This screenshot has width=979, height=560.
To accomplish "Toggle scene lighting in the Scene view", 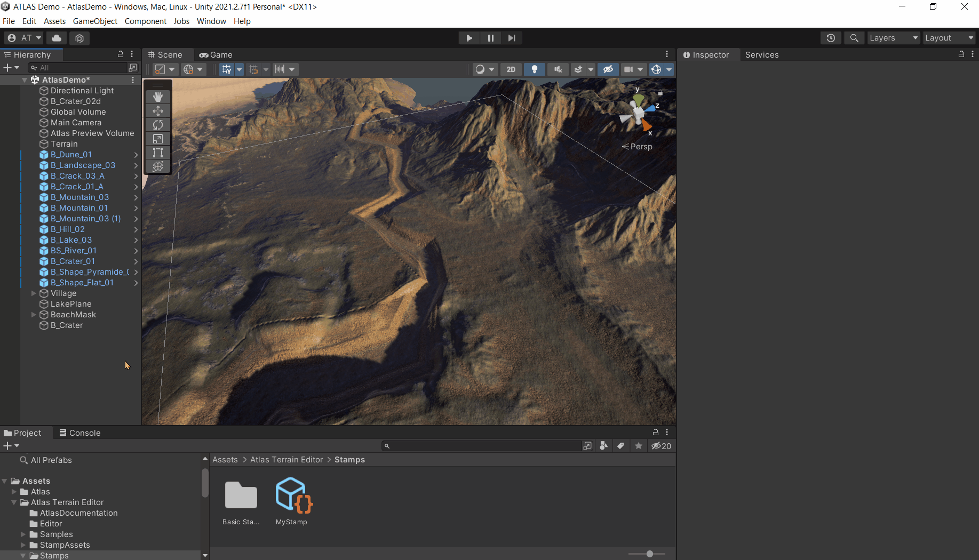I will pos(535,69).
